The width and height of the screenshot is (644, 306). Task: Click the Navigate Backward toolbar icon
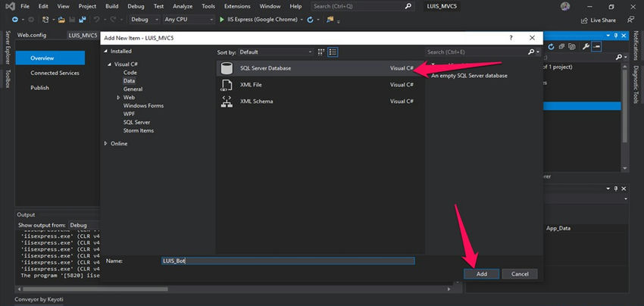pyautogui.click(x=15, y=19)
